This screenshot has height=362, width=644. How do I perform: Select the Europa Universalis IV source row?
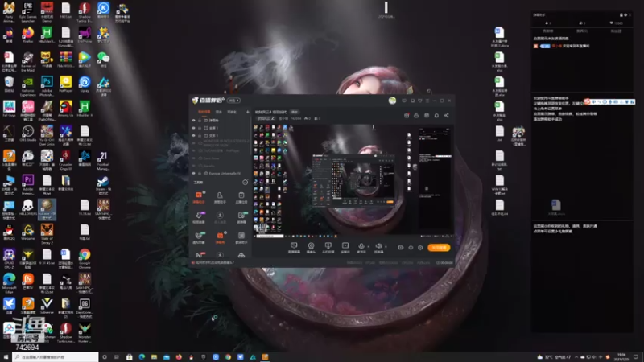[221, 173]
